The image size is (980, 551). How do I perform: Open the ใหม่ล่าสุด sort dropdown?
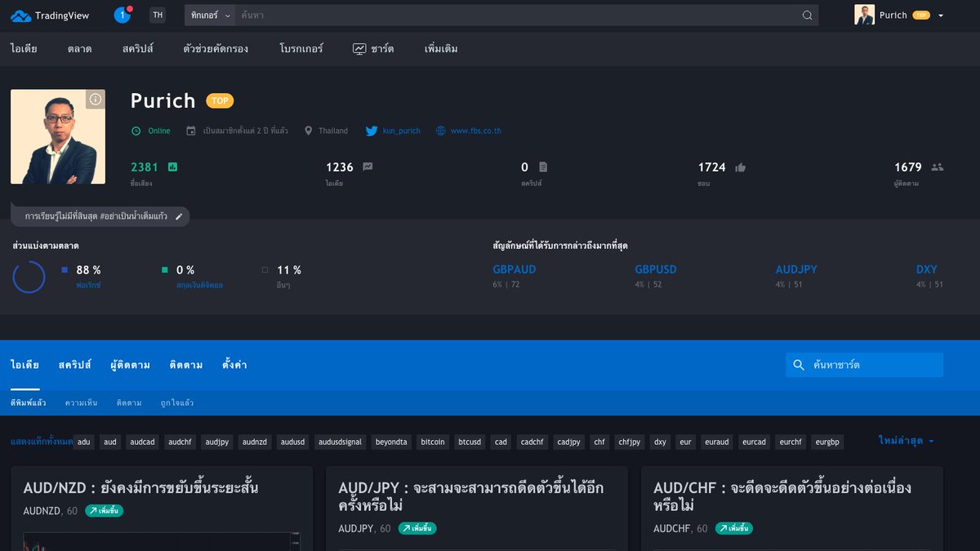(x=906, y=441)
